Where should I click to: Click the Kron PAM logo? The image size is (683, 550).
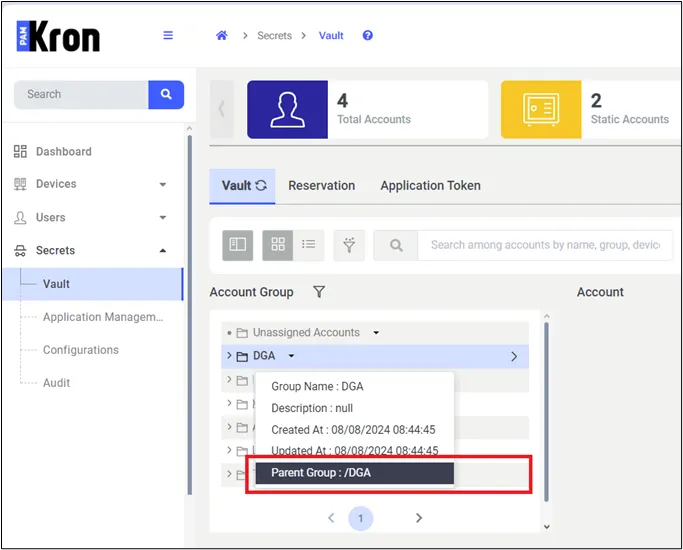coord(58,37)
